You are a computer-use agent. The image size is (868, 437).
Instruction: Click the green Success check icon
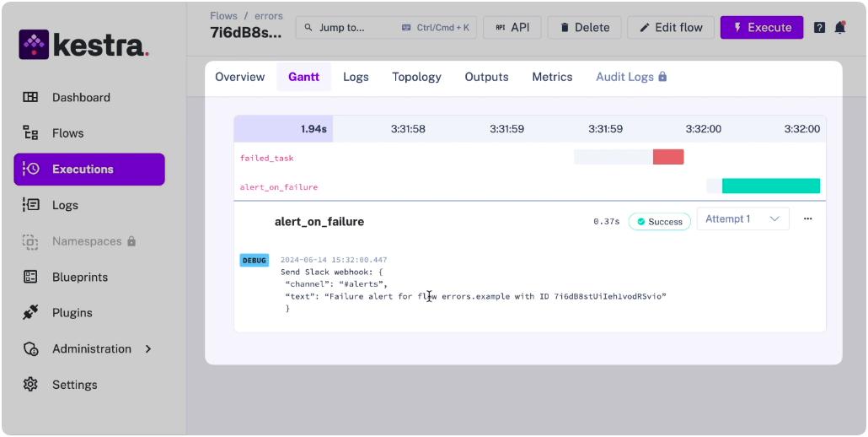[x=641, y=222]
